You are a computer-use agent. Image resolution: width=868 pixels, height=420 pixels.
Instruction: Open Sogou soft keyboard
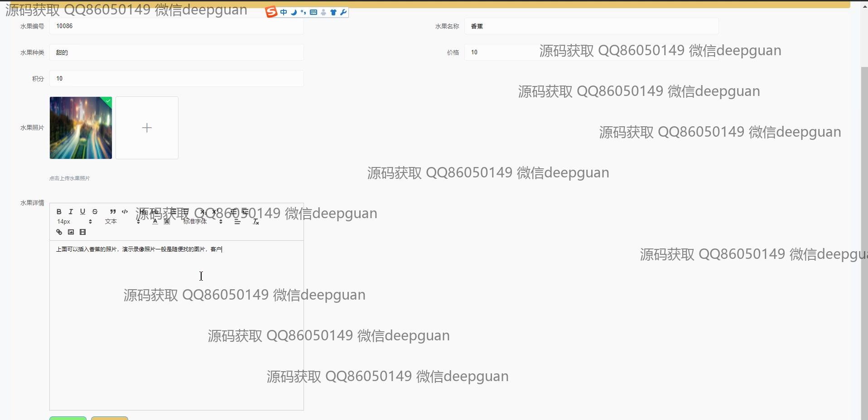(313, 12)
